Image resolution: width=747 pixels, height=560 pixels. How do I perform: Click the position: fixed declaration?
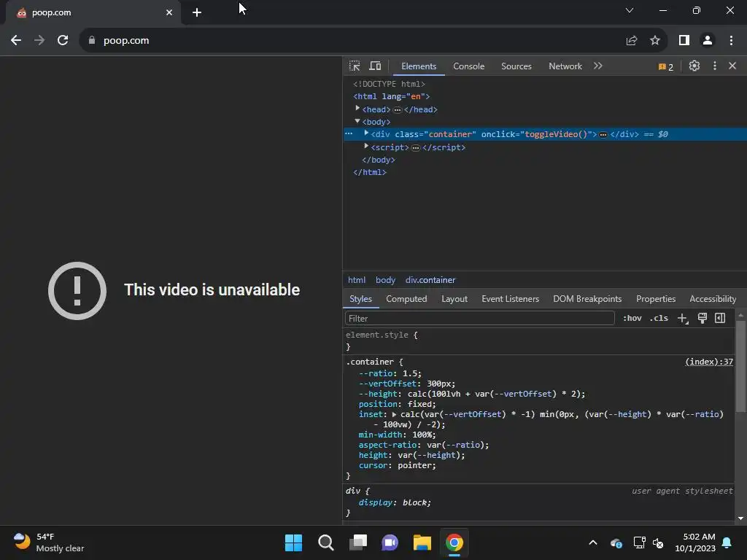(398, 404)
